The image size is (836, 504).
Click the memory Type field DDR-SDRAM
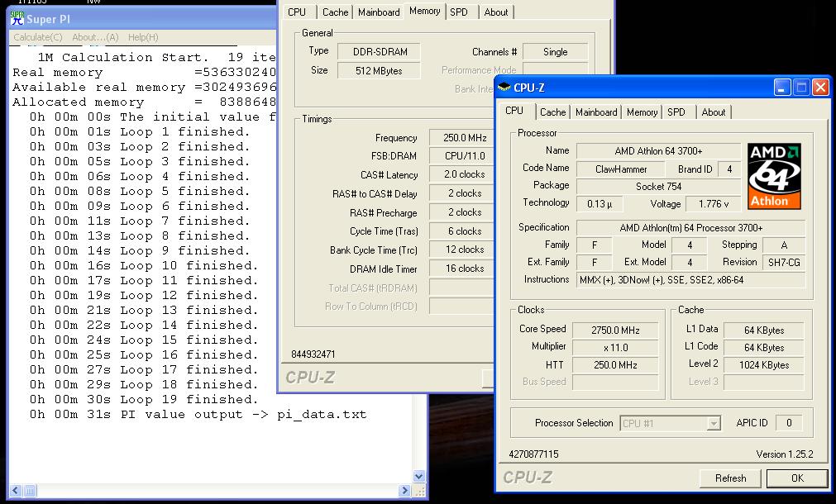pyautogui.click(x=380, y=52)
